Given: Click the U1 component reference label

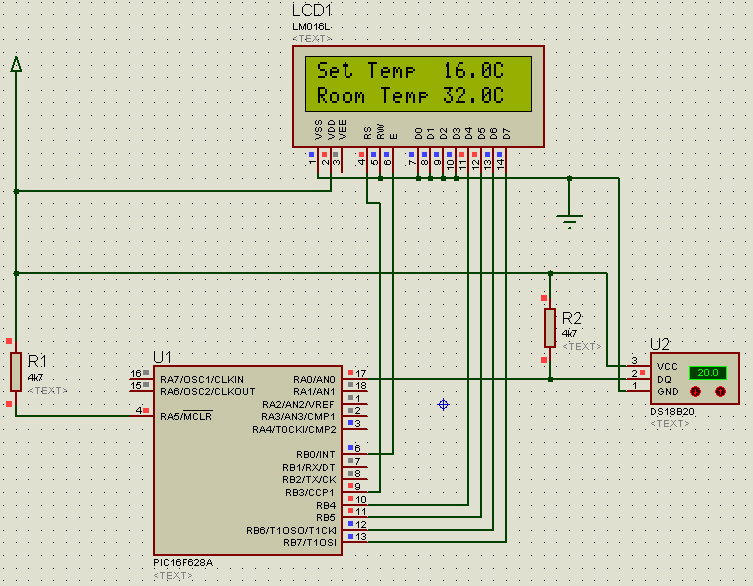Looking at the screenshot, I should 162,357.
